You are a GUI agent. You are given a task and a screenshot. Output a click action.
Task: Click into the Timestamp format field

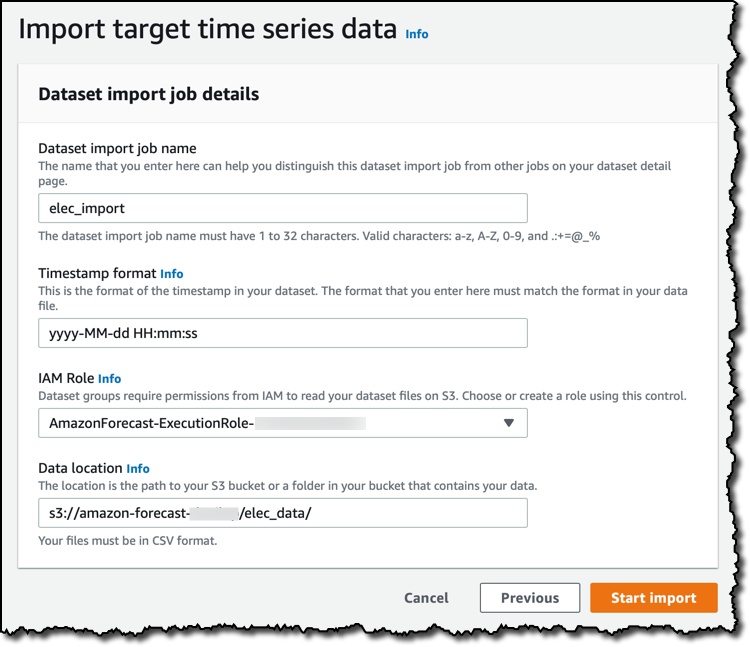click(283, 333)
